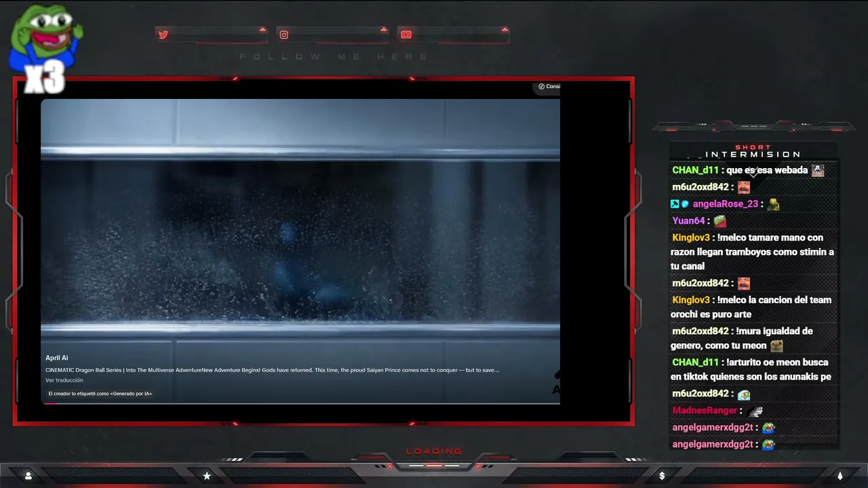Viewport: 868px width, 488px height.
Task: Click the emote beside MadnesRanger
Action: [x=755, y=411]
